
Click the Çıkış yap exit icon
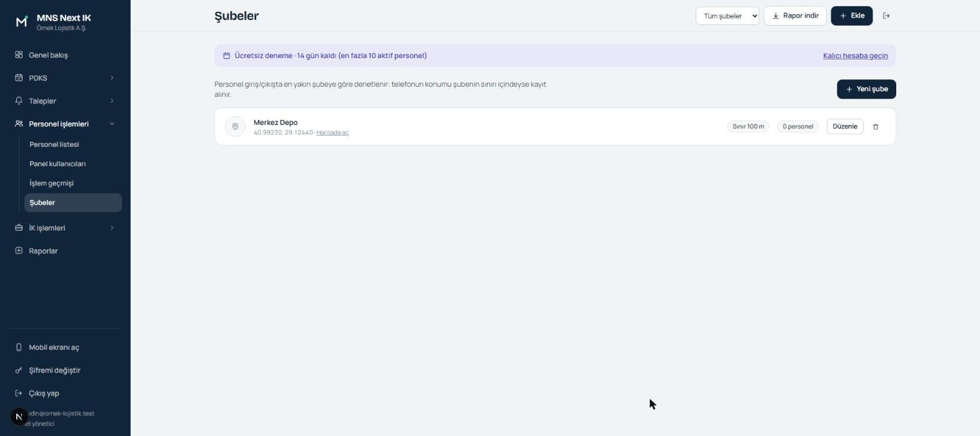coord(19,393)
